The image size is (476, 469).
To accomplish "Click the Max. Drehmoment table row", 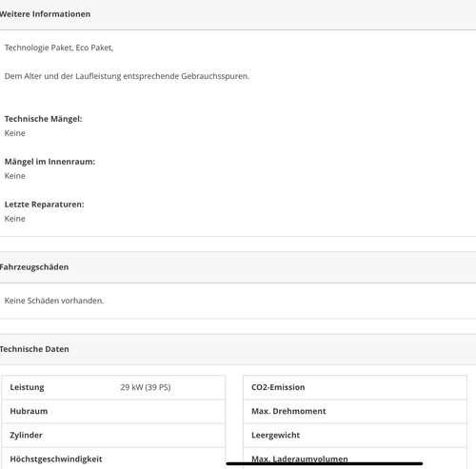I will pos(355,411).
